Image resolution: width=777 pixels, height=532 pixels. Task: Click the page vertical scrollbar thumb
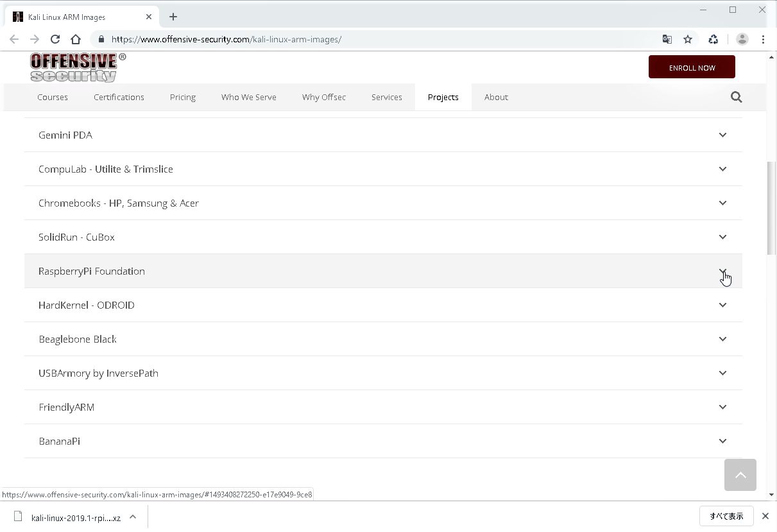(x=771, y=209)
